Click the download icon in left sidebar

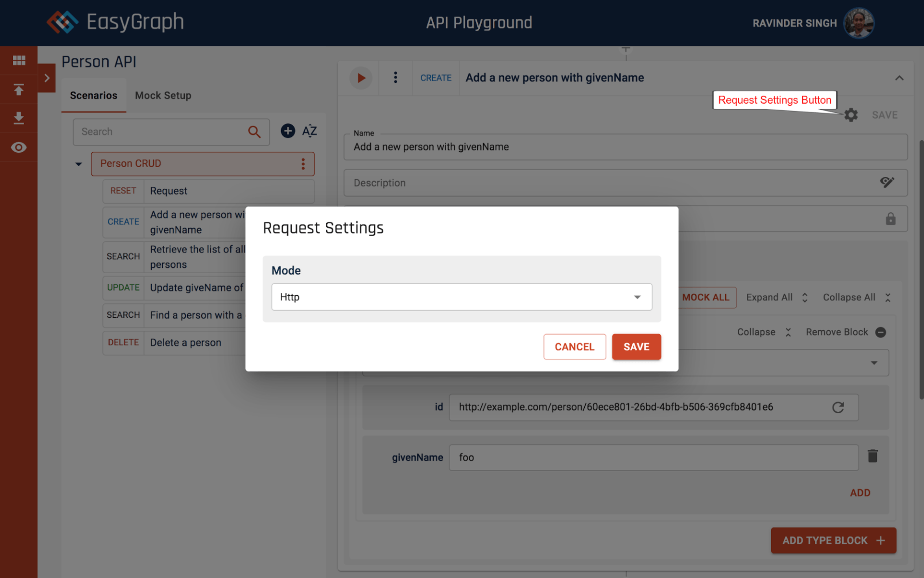[x=19, y=118]
